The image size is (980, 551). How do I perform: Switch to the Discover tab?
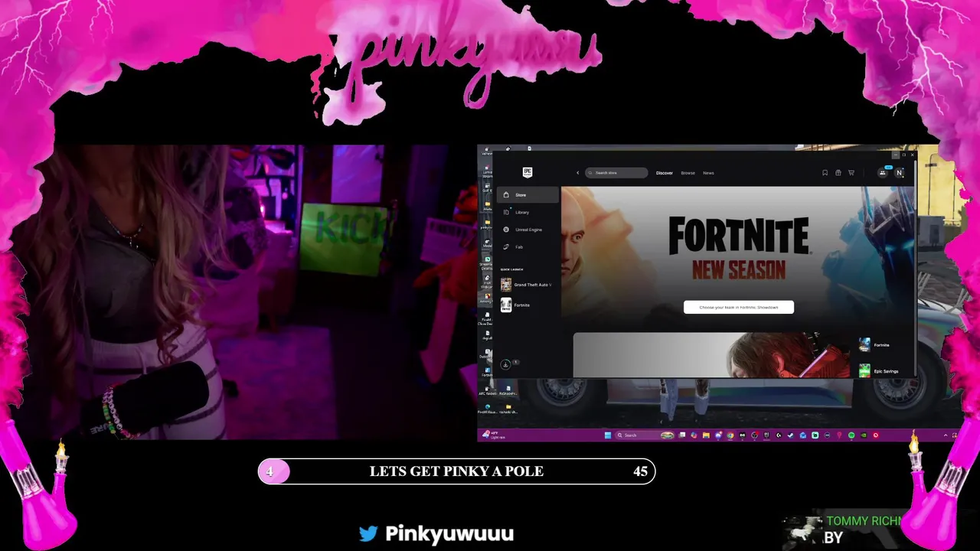[665, 173]
